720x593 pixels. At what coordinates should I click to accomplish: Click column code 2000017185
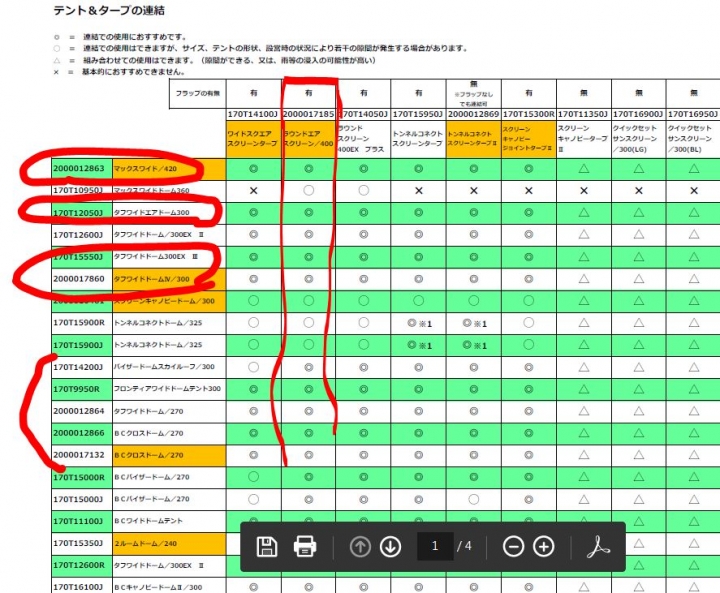click(309, 114)
